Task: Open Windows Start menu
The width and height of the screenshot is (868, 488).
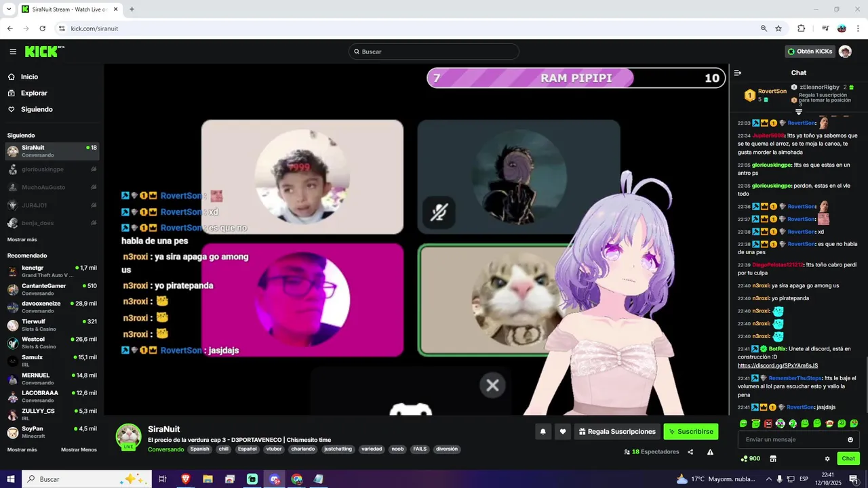Action: coord(10,479)
